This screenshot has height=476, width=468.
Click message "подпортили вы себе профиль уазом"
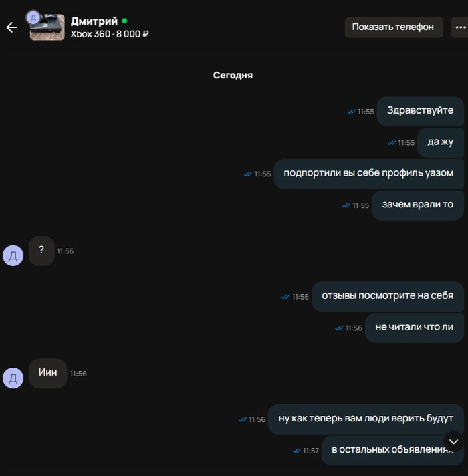(368, 174)
